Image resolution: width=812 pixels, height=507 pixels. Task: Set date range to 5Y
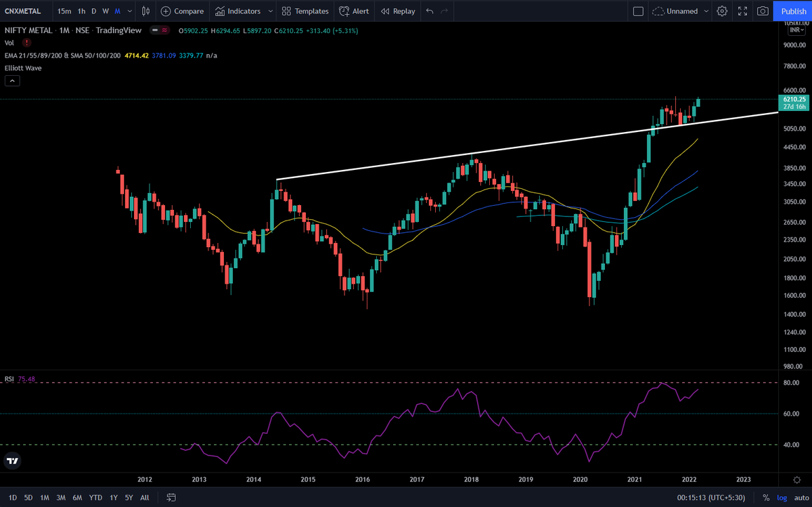coord(129,498)
